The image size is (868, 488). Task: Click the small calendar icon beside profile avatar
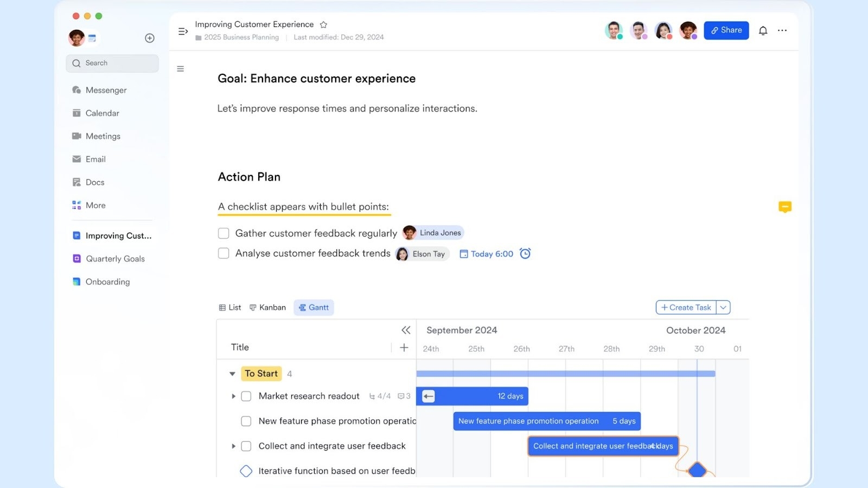[92, 38]
